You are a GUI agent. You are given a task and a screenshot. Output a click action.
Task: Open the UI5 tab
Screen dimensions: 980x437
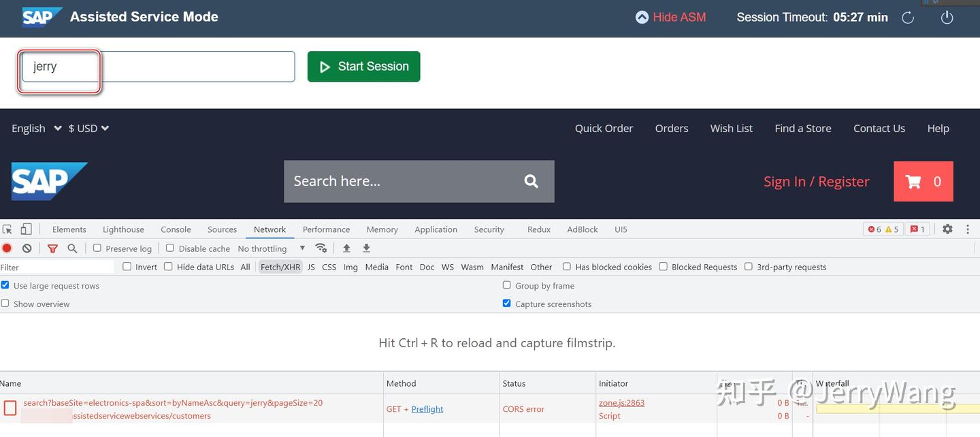(621, 229)
